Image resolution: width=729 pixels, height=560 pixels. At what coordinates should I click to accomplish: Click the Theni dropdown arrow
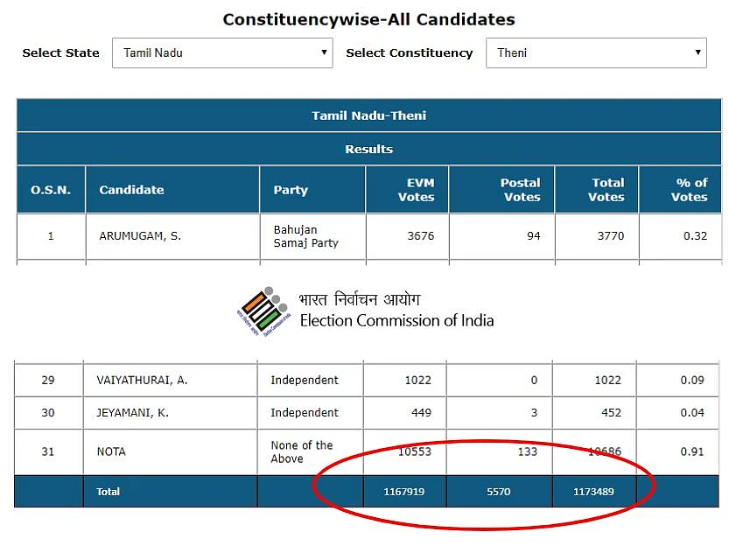click(697, 52)
